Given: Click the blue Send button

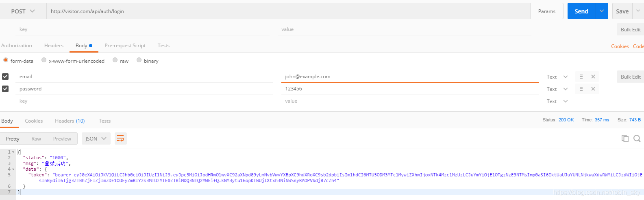Looking at the screenshot, I should tap(581, 11).
